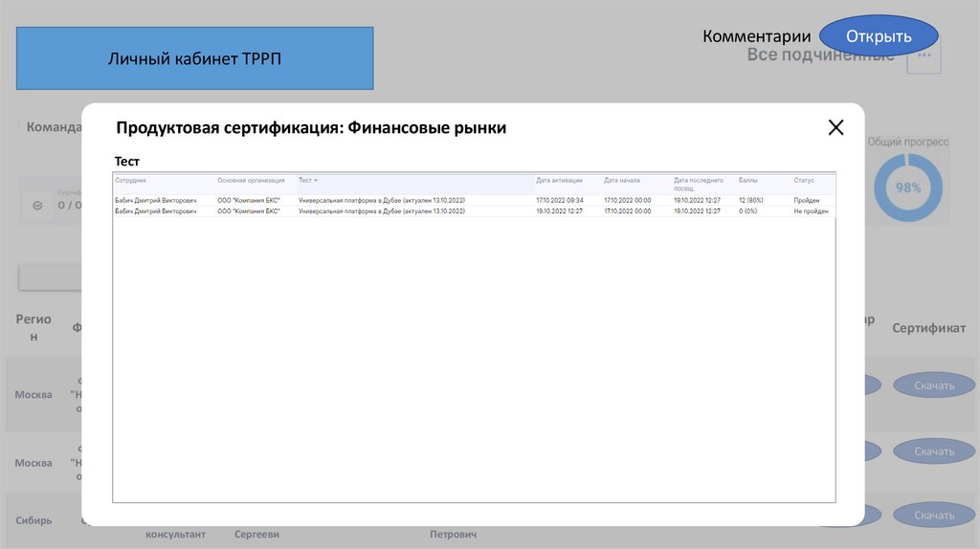Click the 98% Общий прогресс circle
980x549 pixels.
pyautogui.click(x=907, y=187)
